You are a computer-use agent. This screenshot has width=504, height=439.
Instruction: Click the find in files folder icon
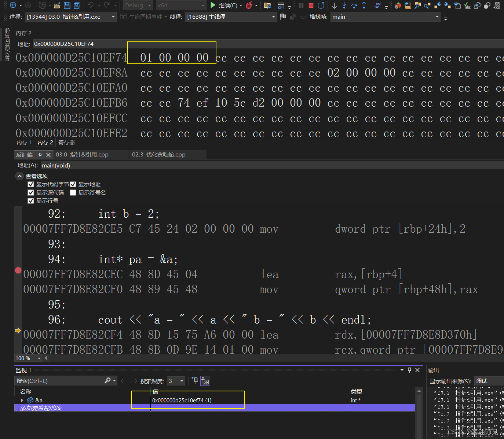coord(267,5)
